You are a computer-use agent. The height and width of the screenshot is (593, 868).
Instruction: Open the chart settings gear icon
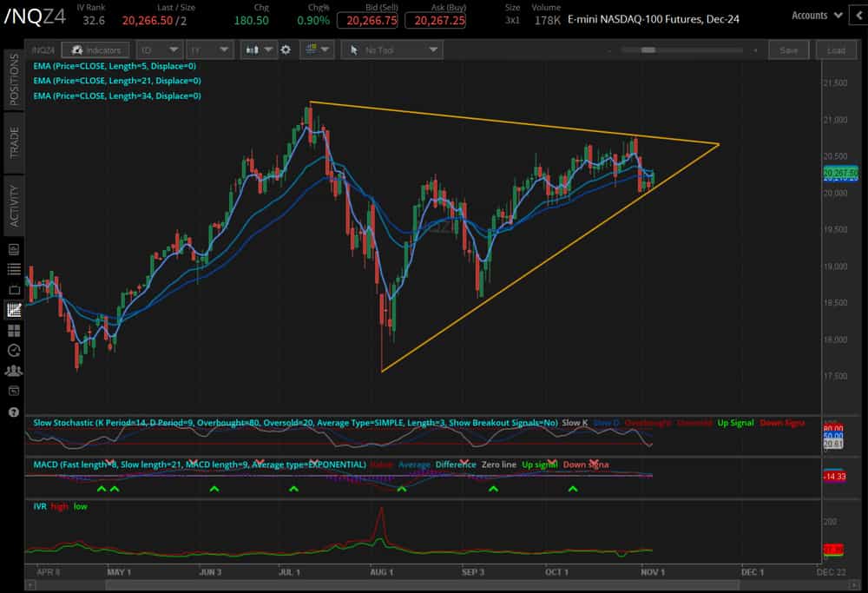tap(286, 49)
